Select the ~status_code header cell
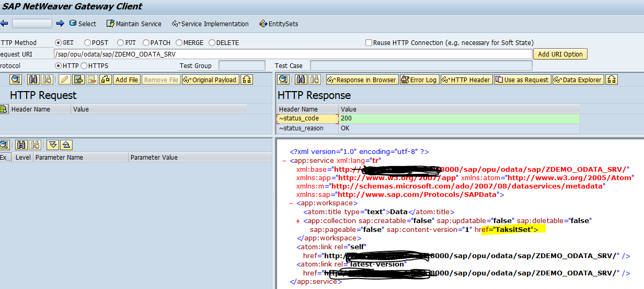This screenshot has width=644, height=289. [x=307, y=118]
